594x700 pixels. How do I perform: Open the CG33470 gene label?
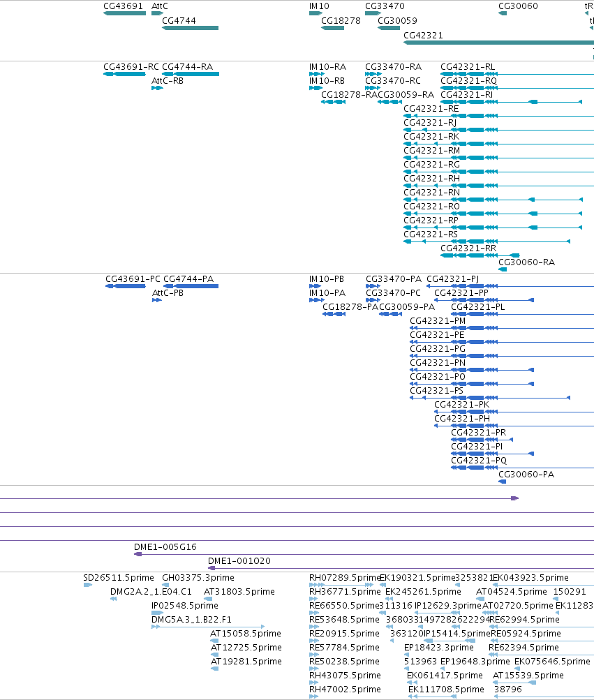pos(385,6)
